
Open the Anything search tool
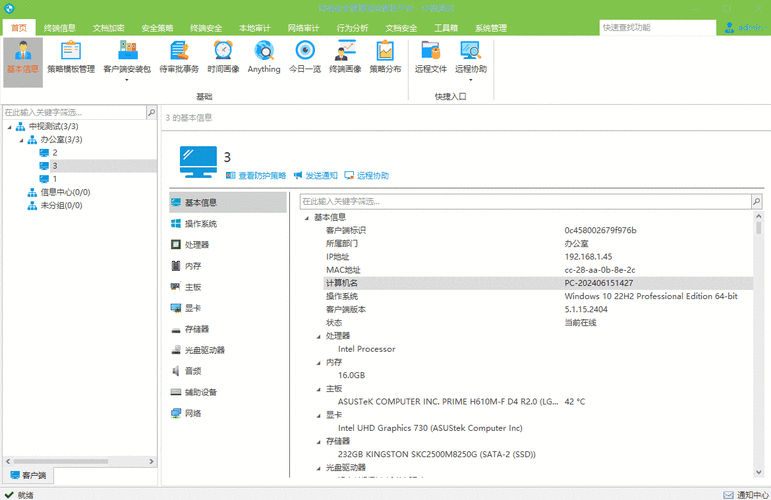point(264,58)
